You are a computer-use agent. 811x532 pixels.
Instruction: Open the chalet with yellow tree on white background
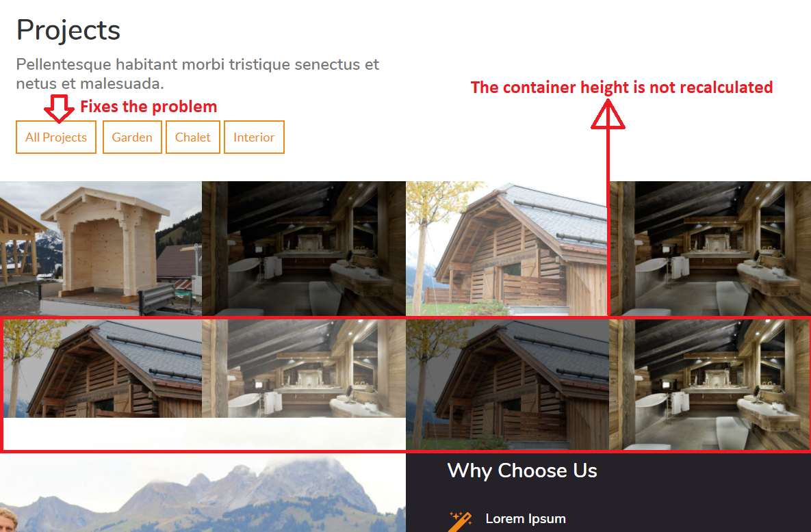(x=506, y=248)
